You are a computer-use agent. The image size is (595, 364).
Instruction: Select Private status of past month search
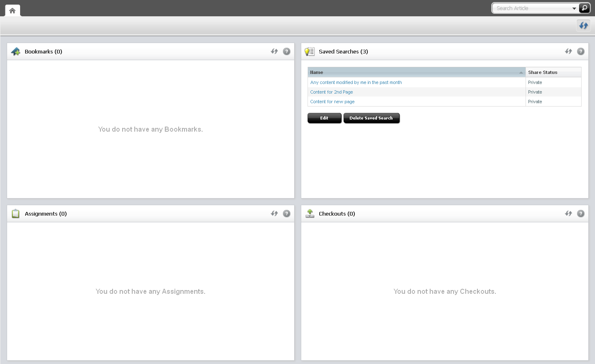535,82
